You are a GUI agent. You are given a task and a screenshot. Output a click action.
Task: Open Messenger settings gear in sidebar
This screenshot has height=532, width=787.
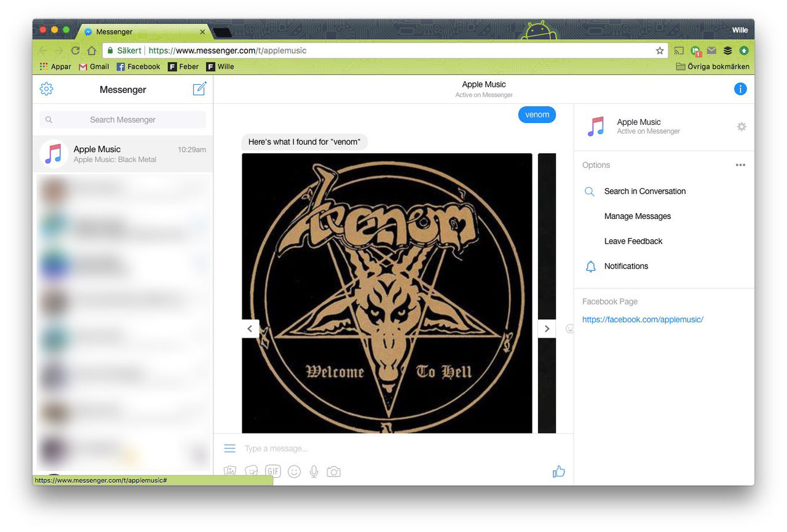coord(46,89)
